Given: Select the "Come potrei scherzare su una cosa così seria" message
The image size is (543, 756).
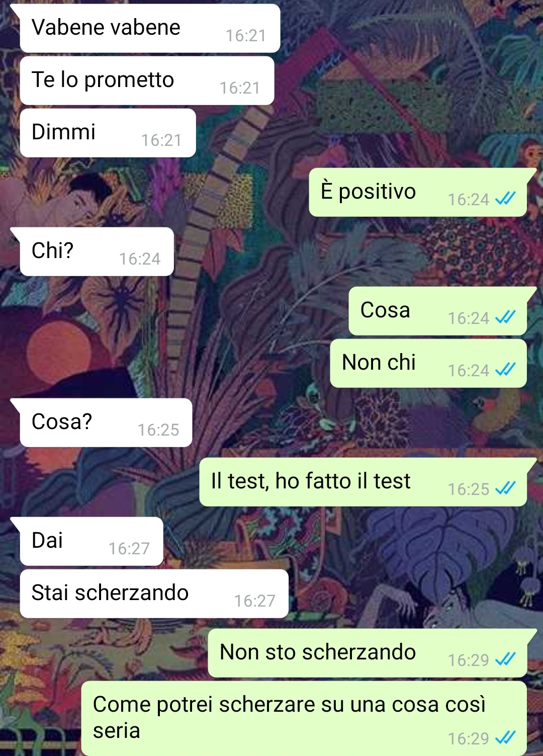Looking at the screenshot, I should (x=304, y=718).
